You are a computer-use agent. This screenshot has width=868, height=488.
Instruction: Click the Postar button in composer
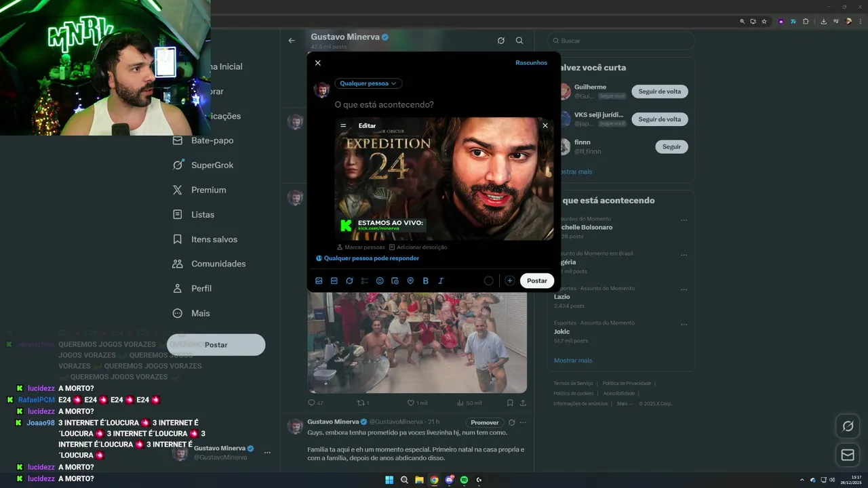[537, 281]
